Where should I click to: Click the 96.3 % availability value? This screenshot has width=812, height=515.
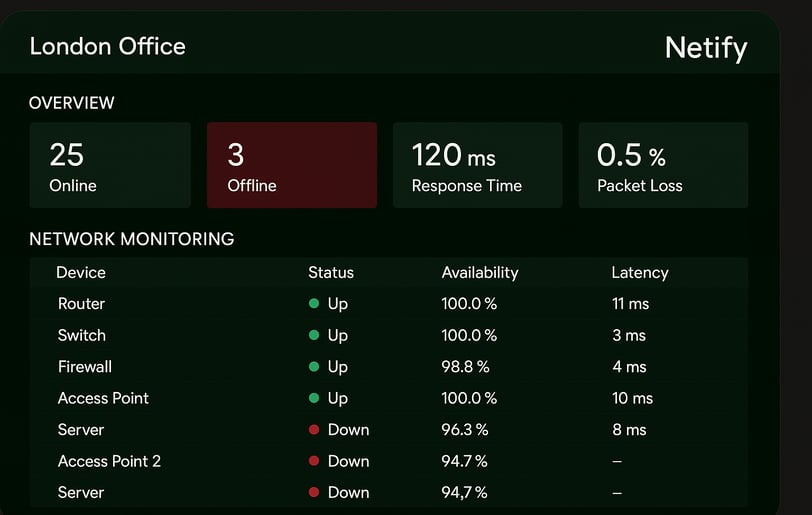465,430
